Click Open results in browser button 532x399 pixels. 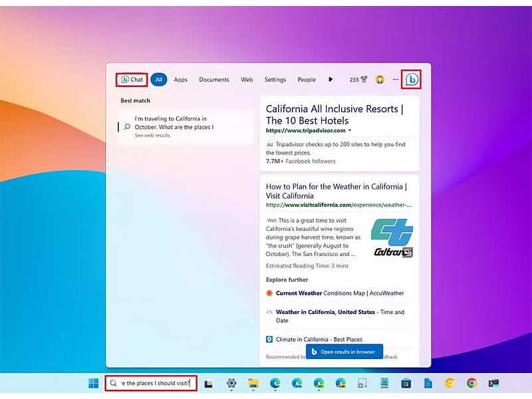[x=344, y=352]
